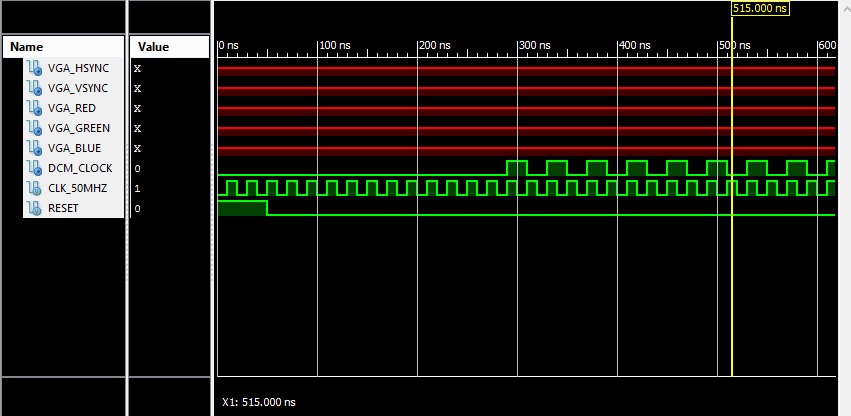851x416 pixels.
Task: Click the 100 ns ruler mark
Action: [335, 46]
